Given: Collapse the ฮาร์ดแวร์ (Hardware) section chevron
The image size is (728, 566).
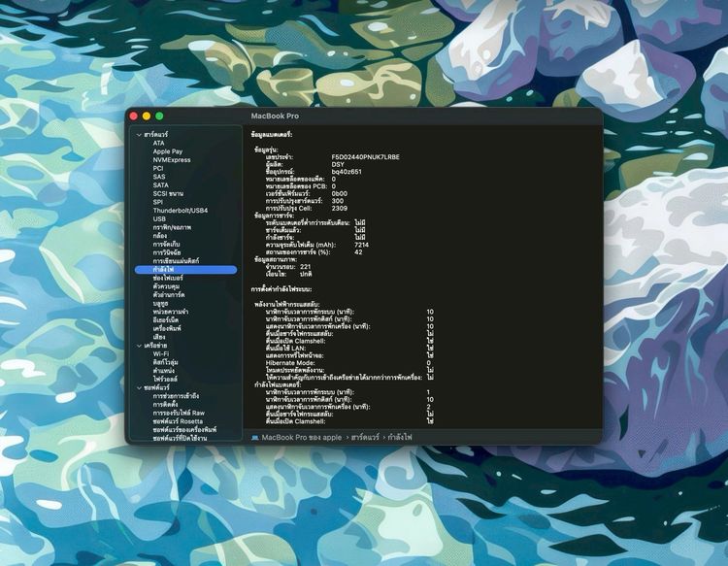Looking at the screenshot, I should point(139,135).
